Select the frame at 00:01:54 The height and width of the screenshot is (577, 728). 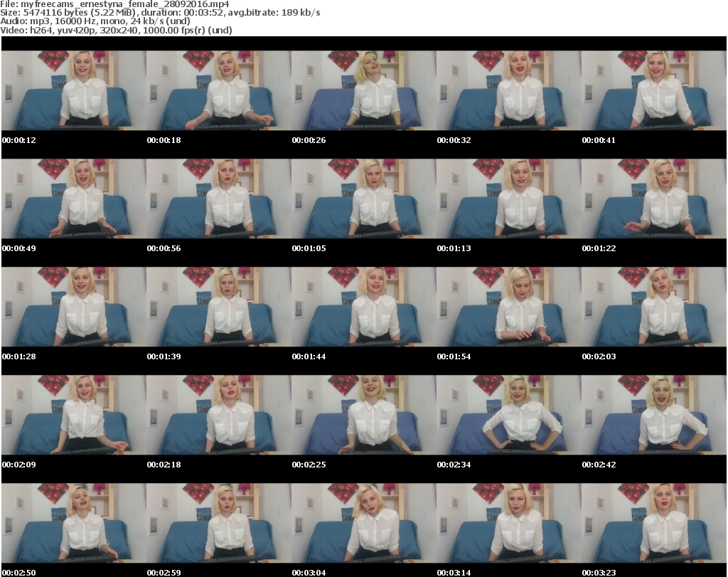point(509,307)
